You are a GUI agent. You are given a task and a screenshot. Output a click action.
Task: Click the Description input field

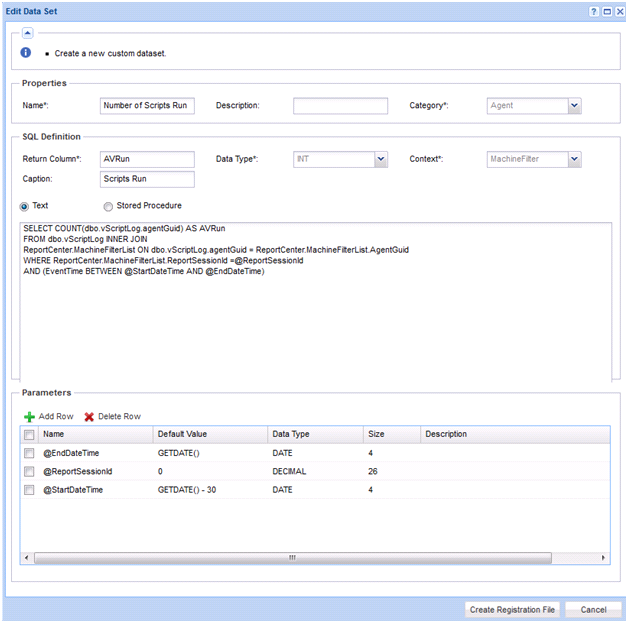[340, 105]
